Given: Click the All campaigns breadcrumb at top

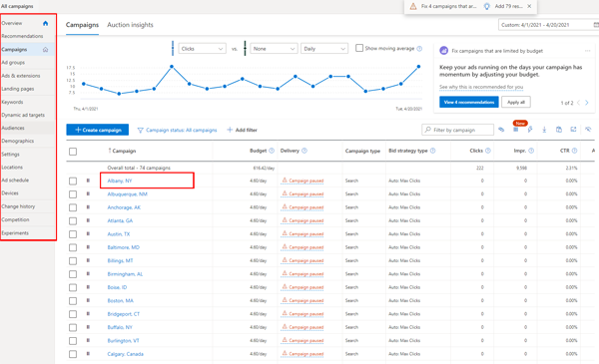Looking at the screenshot, I should 17,6.
